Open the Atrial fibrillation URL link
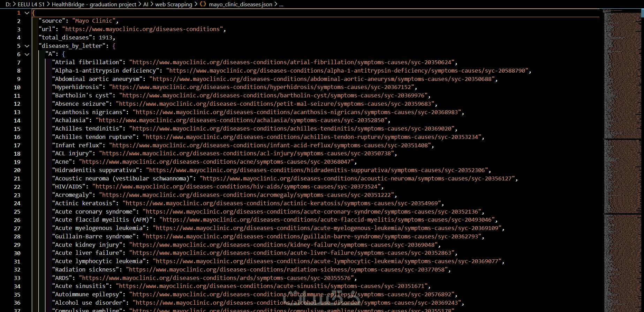 (x=292, y=62)
